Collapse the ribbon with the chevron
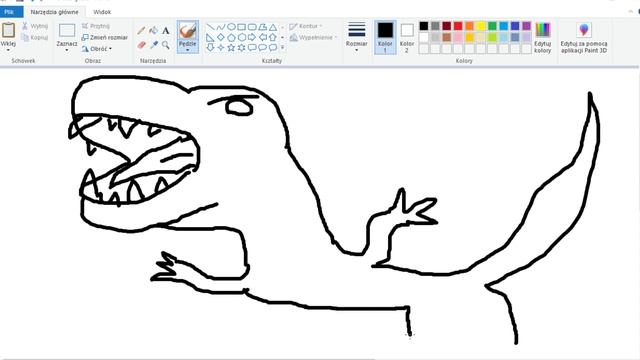This screenshot has width=640, height=360. click(x=631, y=12)
